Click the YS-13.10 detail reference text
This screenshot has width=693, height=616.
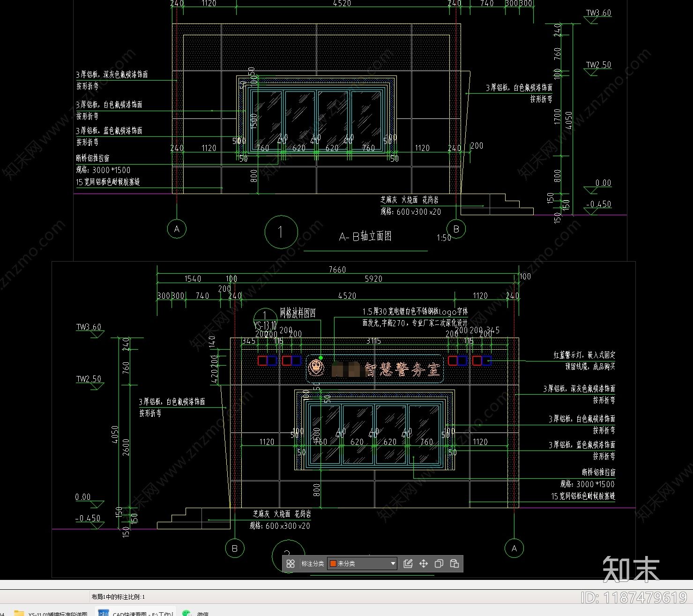pyautogui.click(x=265, y=325)
